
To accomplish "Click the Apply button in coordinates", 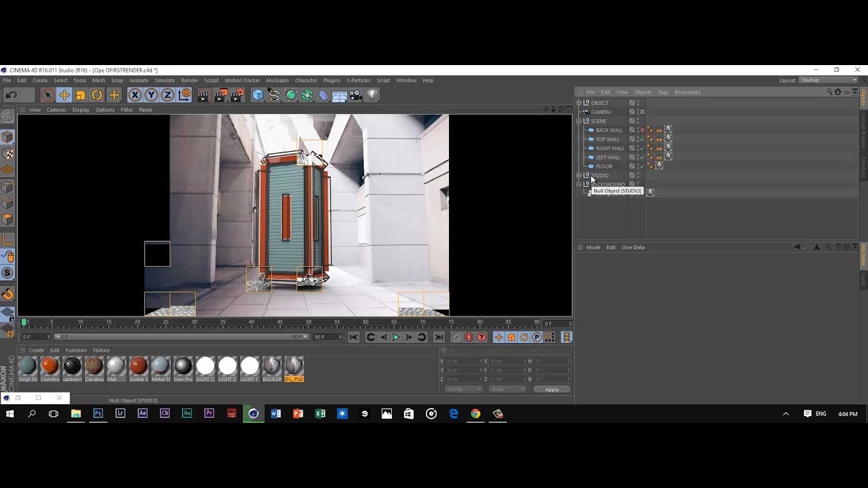I will pyautogui.click(x=552, y=390).
